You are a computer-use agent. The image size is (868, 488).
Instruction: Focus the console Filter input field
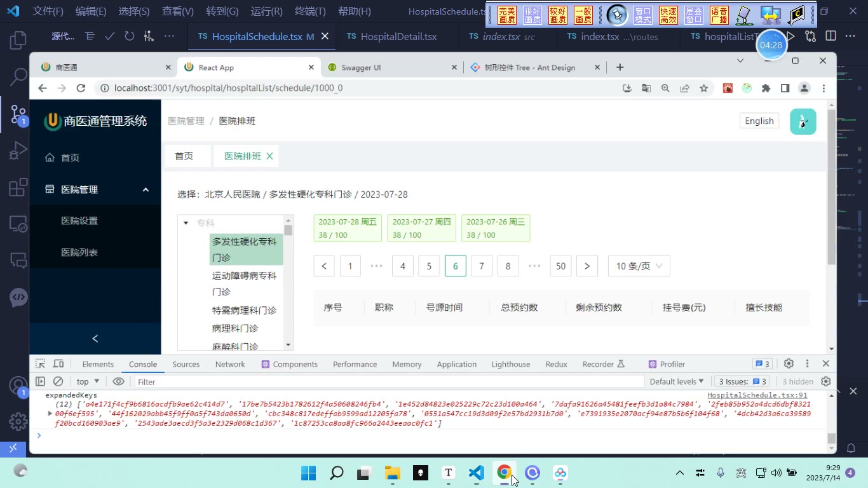click(389, 381)
